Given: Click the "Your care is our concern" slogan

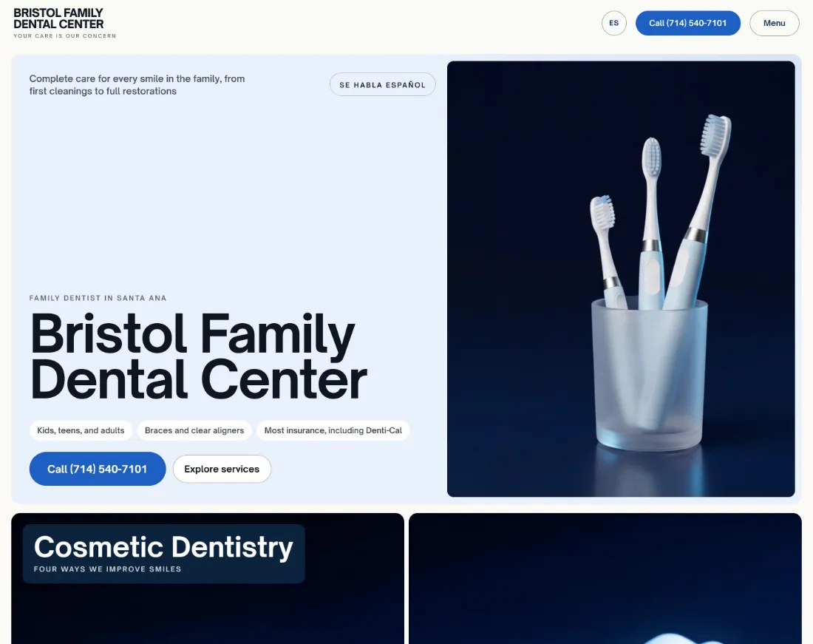Looking at the screenshot, I should tap(65, 35).
